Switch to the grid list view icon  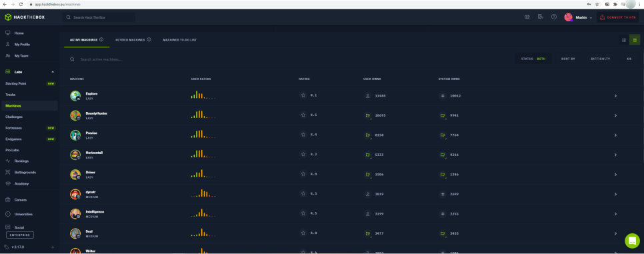coord(624,40)
